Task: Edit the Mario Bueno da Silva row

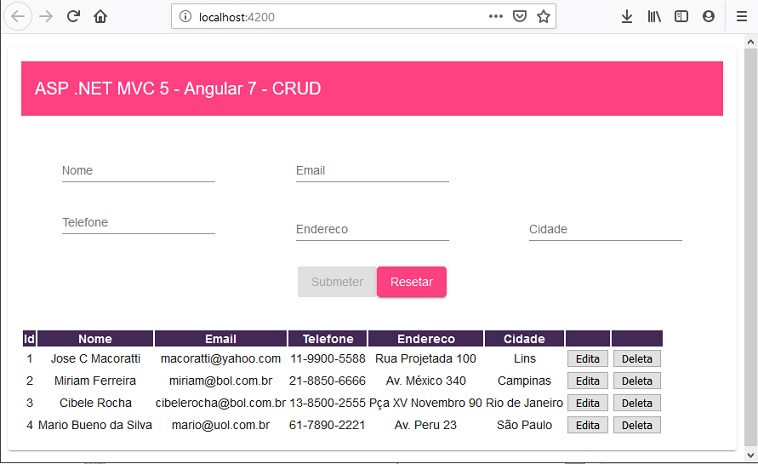Action: pyautogui.click(x=587, y=425)
